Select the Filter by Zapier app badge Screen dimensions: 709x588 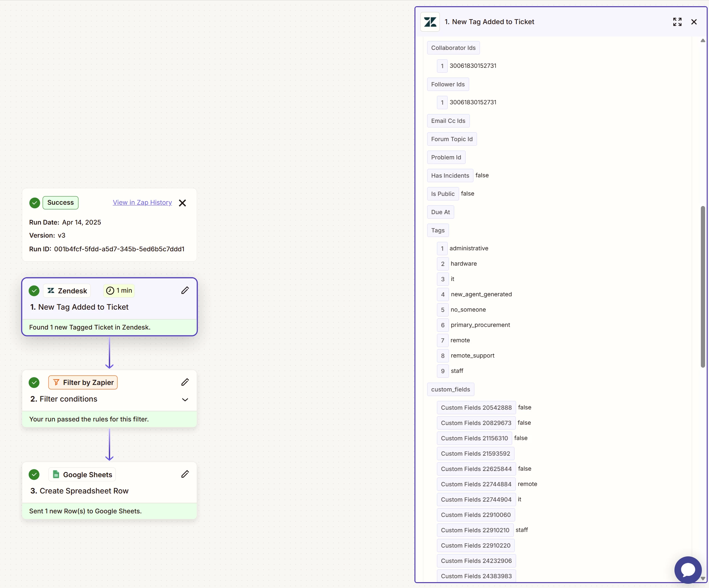pyautogui.click(x=83, y=383)
